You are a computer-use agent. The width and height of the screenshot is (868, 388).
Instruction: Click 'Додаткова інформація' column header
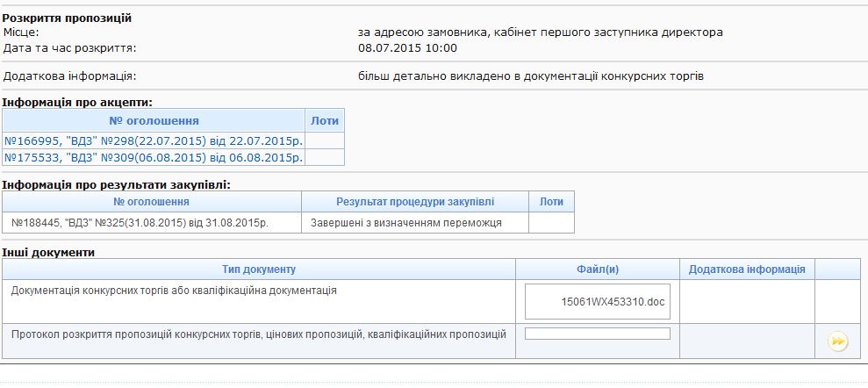(x=747, y=269)
